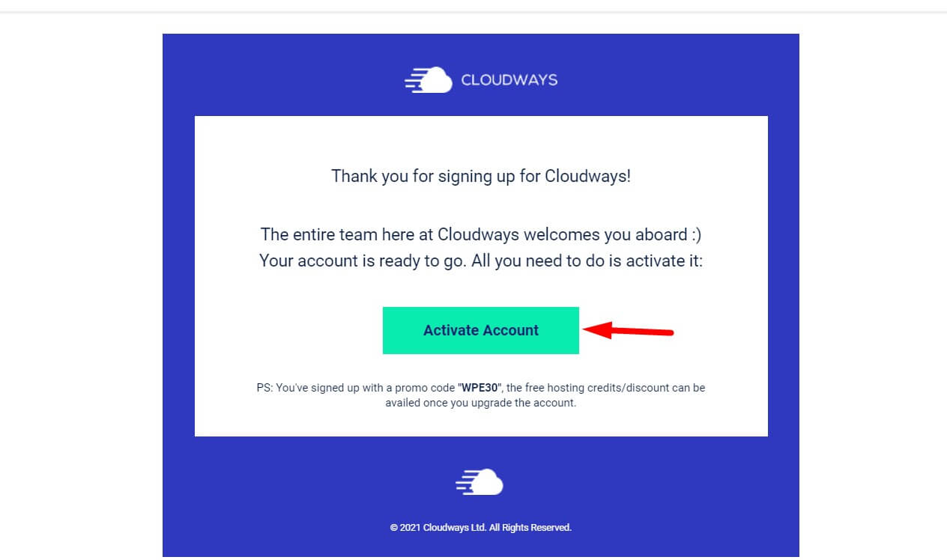Click the '© 2021 Cloudways Ltd.' copyright text
This screenshot has height=560, width=947.
438,528
